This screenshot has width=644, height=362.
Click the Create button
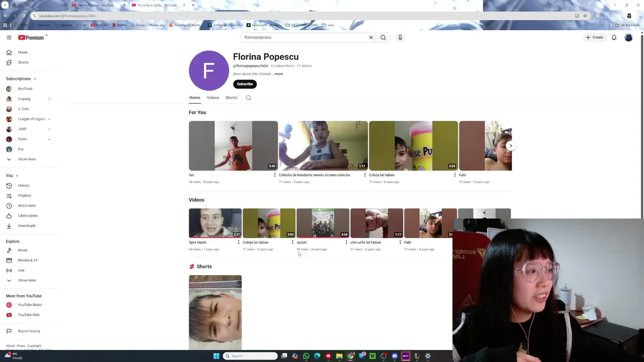point(594,37)
